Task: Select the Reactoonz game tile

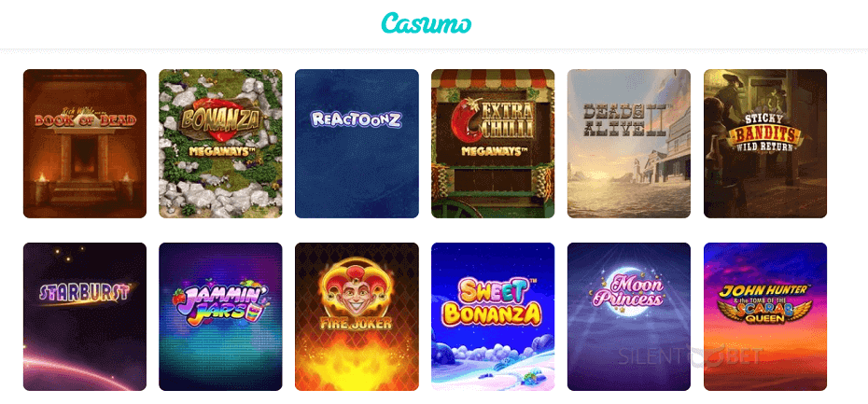Action: coord(357,144)
